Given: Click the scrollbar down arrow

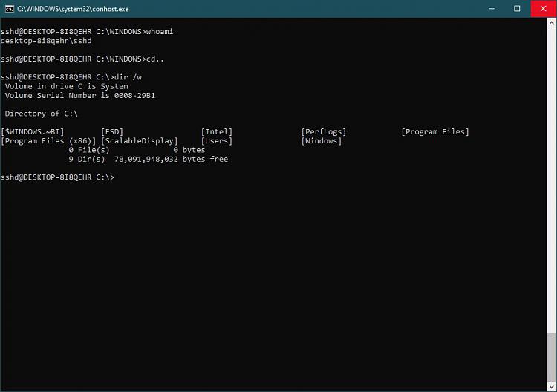Looking at the screenshot, I should pos(551,387).
